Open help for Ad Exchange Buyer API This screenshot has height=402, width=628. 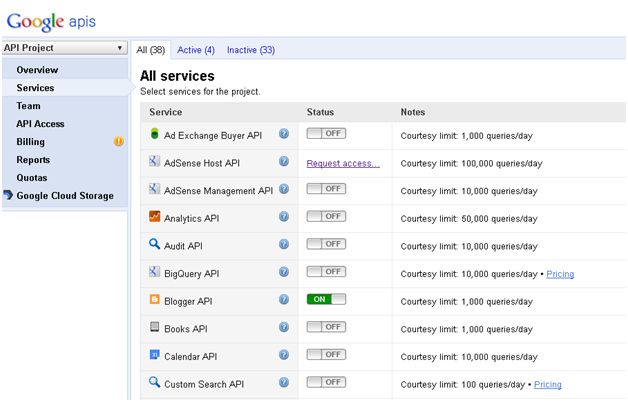click(x=284, y=133)
